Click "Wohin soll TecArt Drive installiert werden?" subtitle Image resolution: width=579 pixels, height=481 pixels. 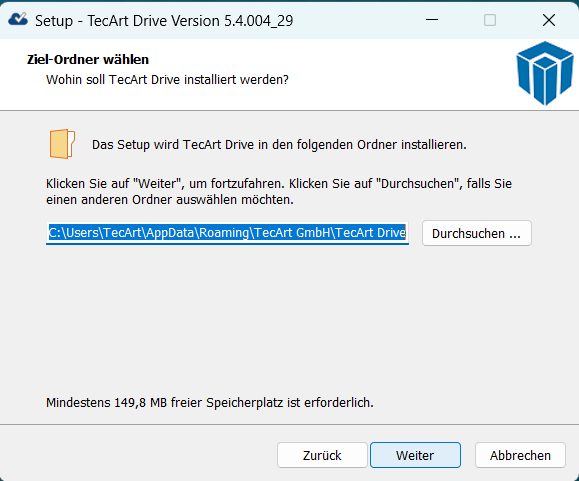pyautogui.click(x=167, y=80)
